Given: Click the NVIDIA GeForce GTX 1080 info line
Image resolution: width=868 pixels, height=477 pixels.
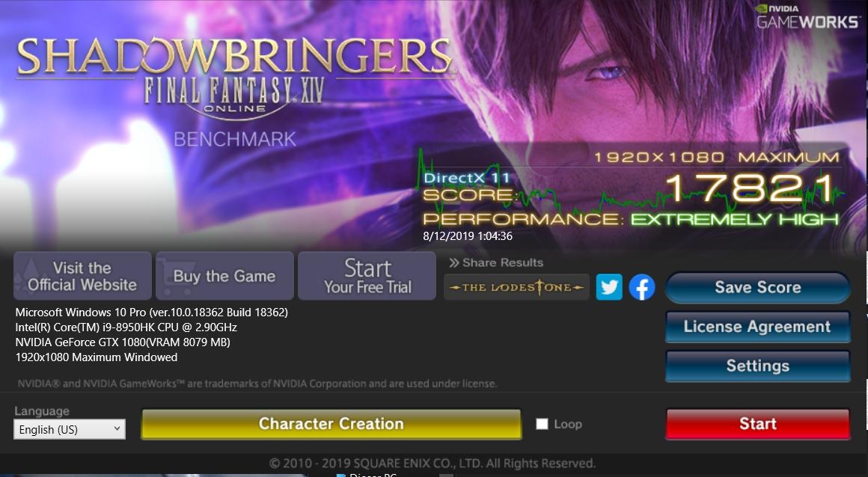Looking at the screenshot, I should [123, 342].
